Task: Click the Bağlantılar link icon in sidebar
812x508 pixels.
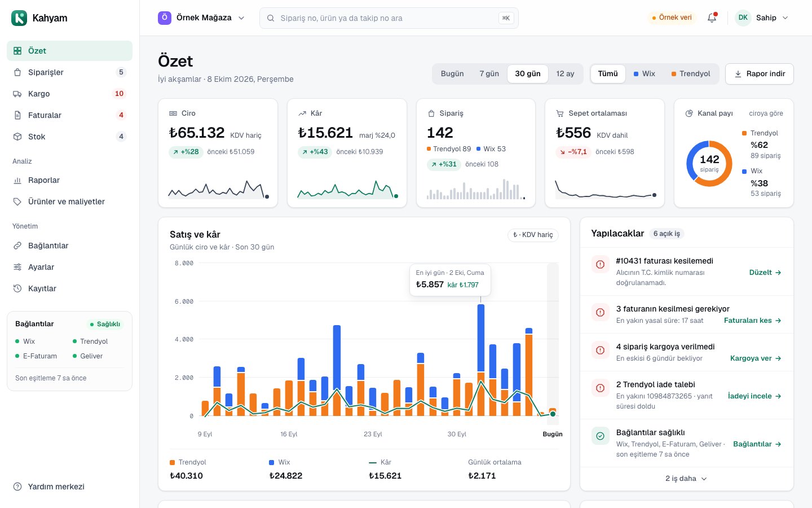Action: pos(17,246)
